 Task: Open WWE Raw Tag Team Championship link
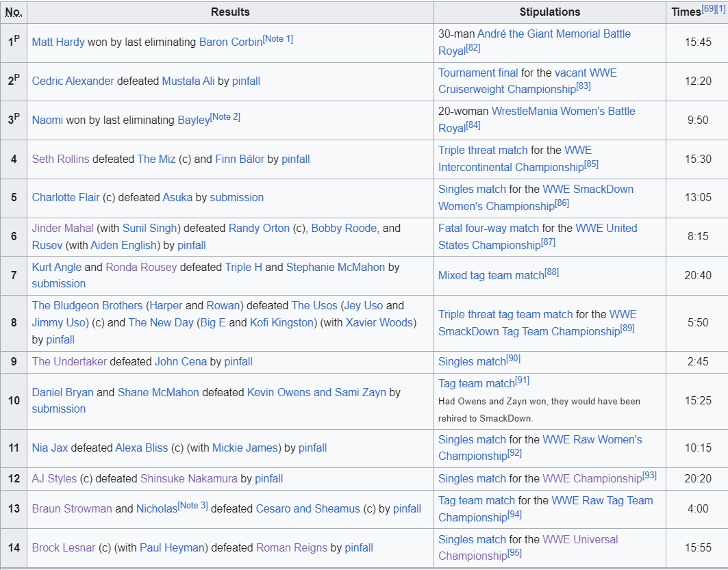[546, 509]
